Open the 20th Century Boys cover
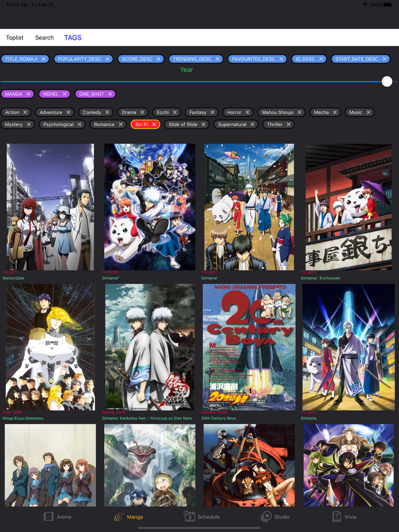This screenshot has height=532, width=399. pyautogui.click(x=249, y=347)
